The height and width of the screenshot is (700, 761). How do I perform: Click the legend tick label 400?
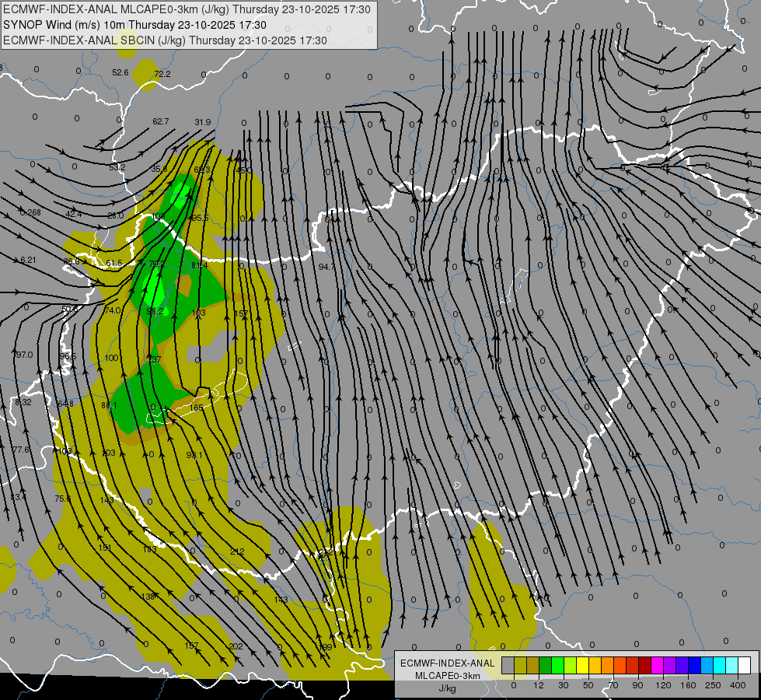(738, 685)
